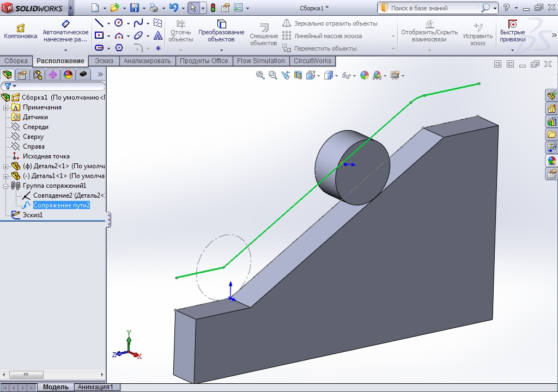Screen dimensions: 558x392
Task: Expand the Примечания tree node
Action: [x=6, y=107]
